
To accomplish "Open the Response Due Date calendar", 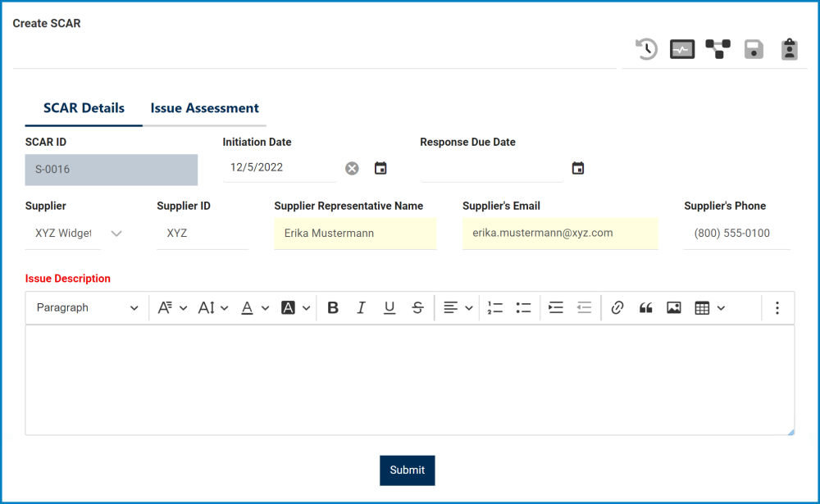I will pyautogui.click(x=578, y=168).
